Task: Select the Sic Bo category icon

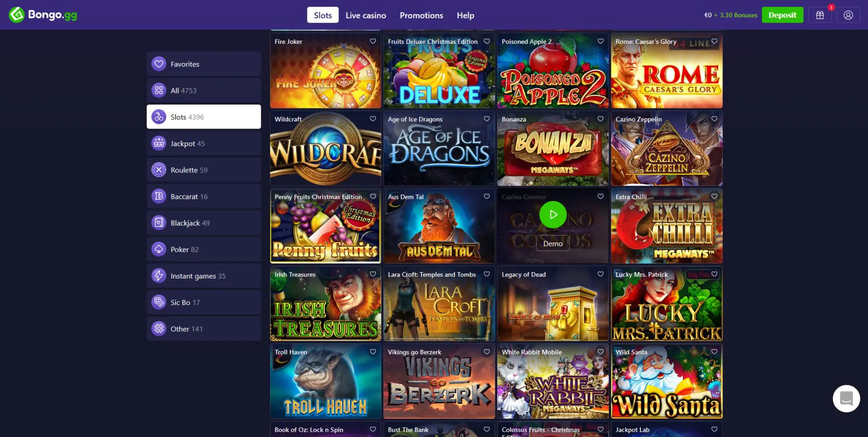Action: [x=158, y=302]
